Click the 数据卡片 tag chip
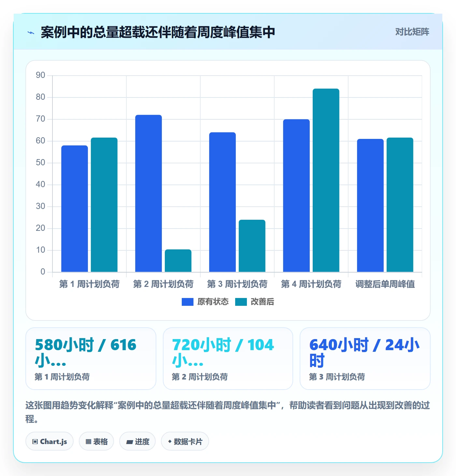The width and height of the screenshot is (456, 476). 185,441
